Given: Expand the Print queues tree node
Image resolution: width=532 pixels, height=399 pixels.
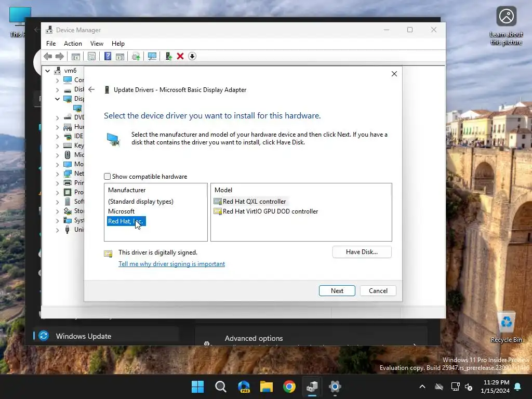Looking at the screenshot, I should [x=57, y=183].
